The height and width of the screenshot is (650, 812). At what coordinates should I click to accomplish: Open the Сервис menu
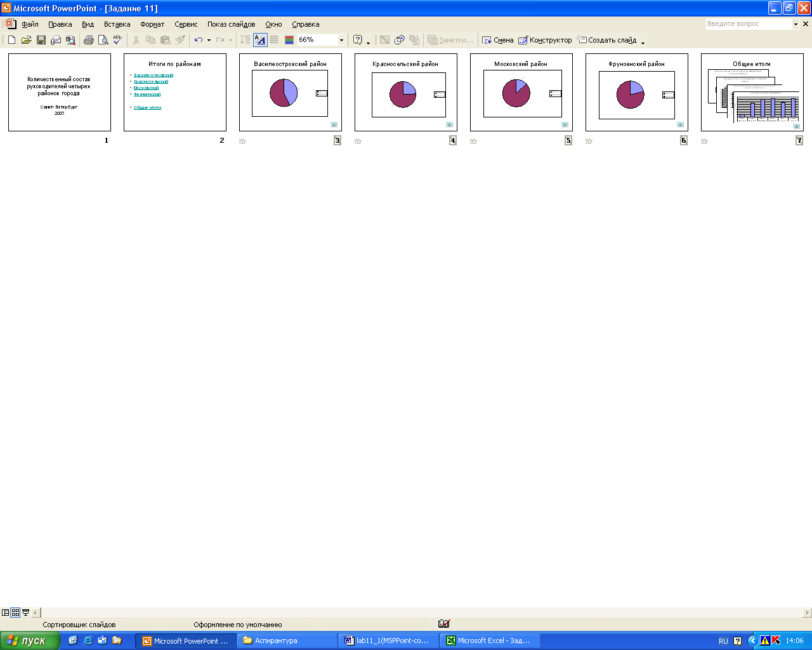[186, 24]
